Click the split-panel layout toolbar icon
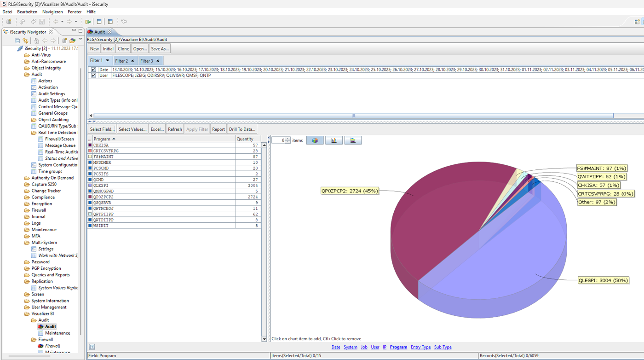The width and height of the screenshot is (644, 360). pos(110,22)
